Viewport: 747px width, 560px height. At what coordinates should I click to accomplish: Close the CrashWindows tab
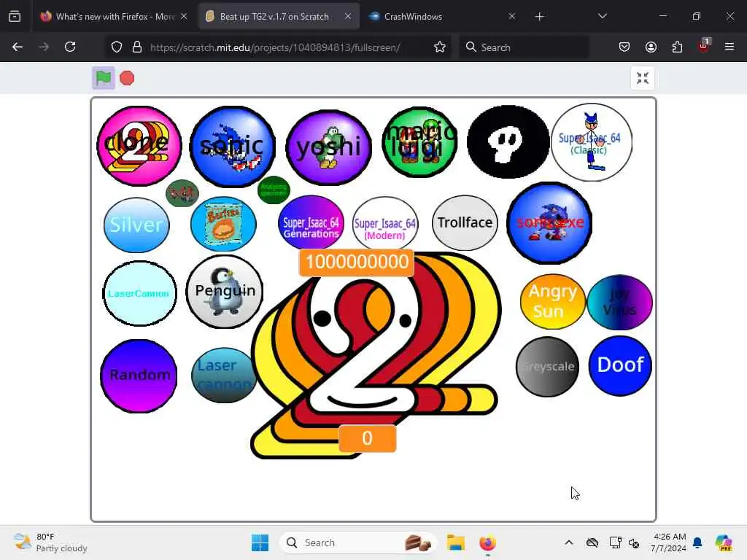pyautogui.click(x=511, y=16)
